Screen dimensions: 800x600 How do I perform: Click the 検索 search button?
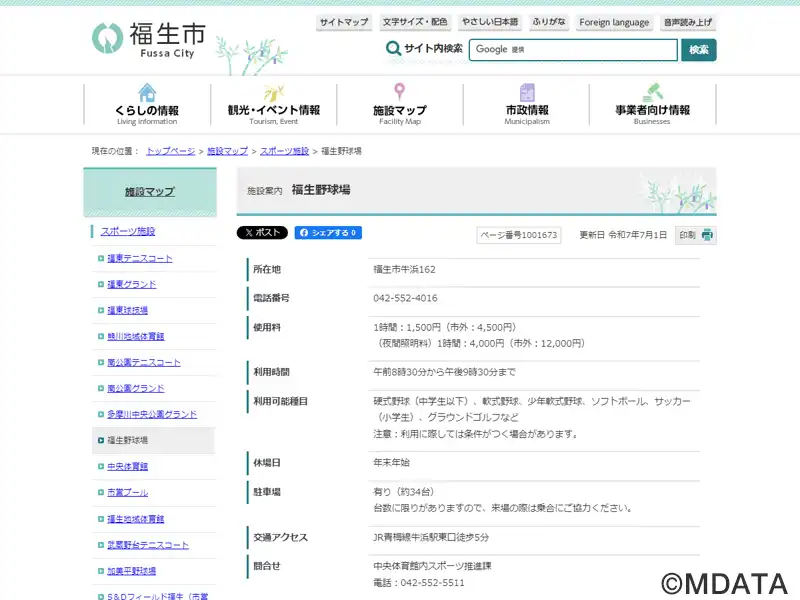click(x=698, y=50)
